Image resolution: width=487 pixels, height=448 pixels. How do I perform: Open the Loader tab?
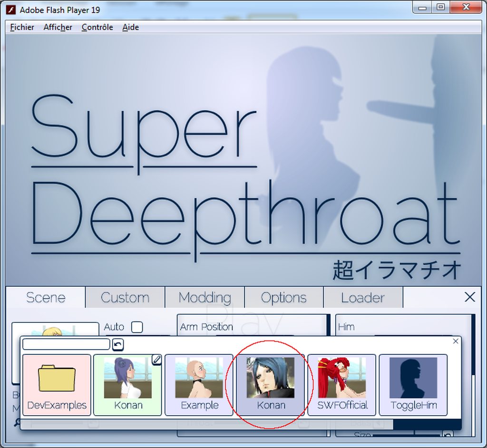tap(363, 297)
